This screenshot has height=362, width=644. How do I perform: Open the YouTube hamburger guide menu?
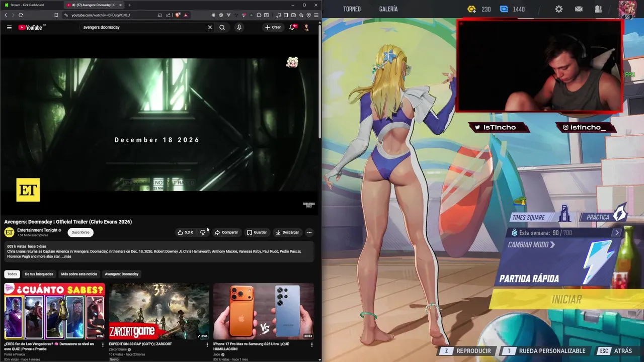pyautogui.click(x=9, y=27)
